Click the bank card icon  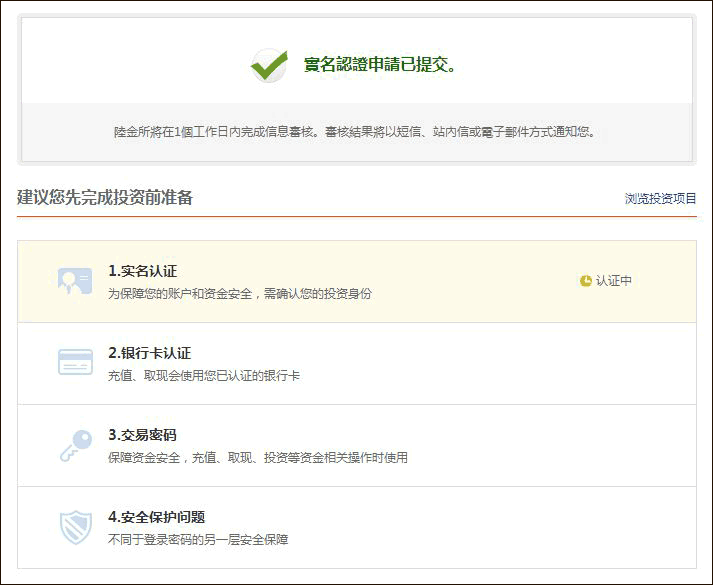tap(75, 362)
